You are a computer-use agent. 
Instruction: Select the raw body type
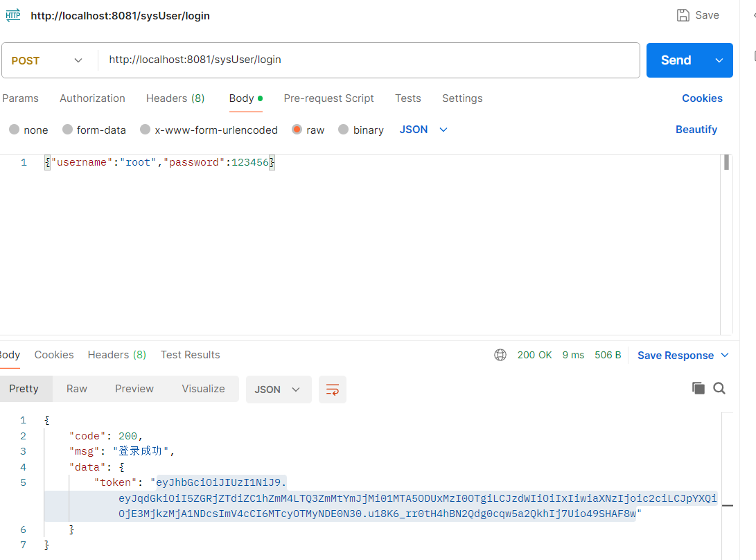point(308,130)
